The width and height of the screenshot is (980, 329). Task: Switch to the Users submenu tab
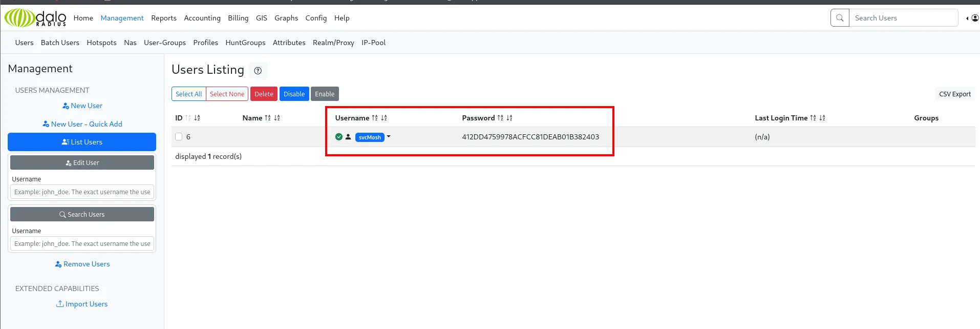click(x=24, y=43)
